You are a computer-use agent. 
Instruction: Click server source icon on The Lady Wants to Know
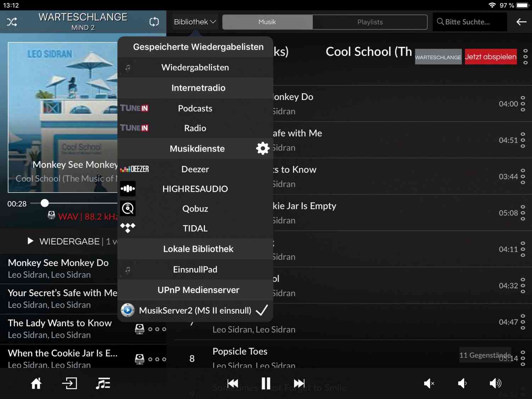(x=140, y=329)
